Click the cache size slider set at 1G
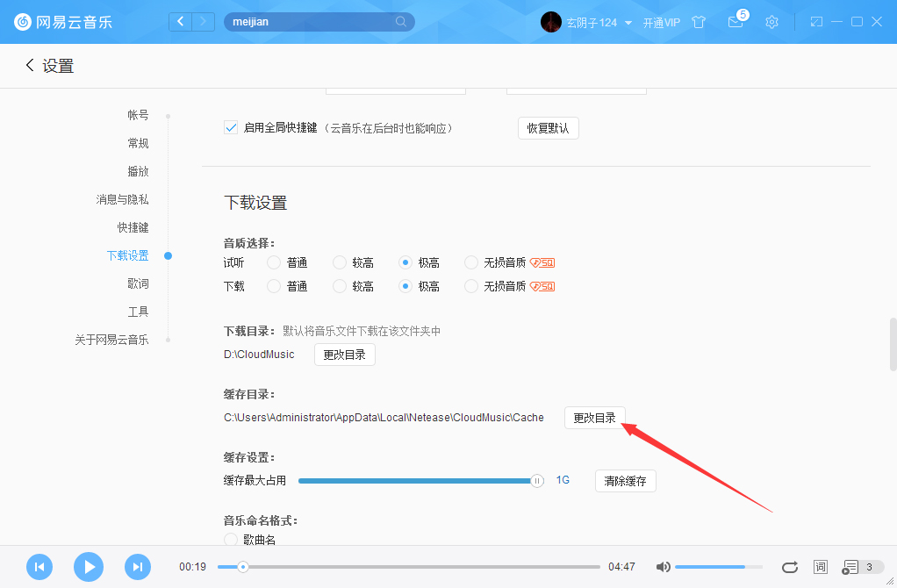The height and width of the screenshot is (588, 897). [x=536, y=481]
